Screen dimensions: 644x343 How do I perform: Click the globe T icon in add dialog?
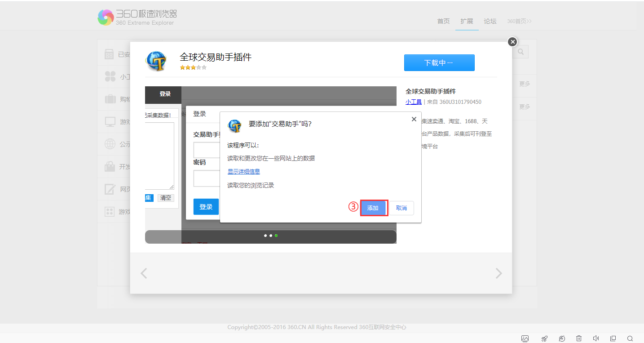pos(235,125)
